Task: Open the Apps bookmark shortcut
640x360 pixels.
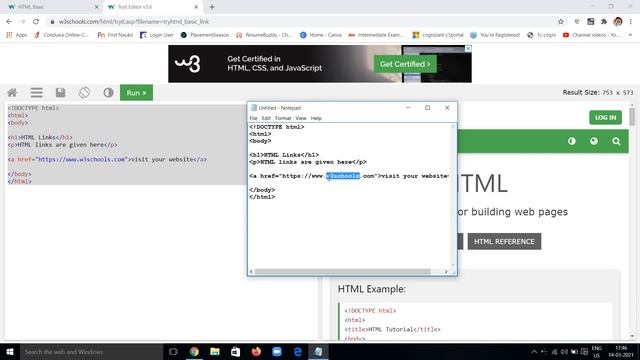Action: pos(17,35)
